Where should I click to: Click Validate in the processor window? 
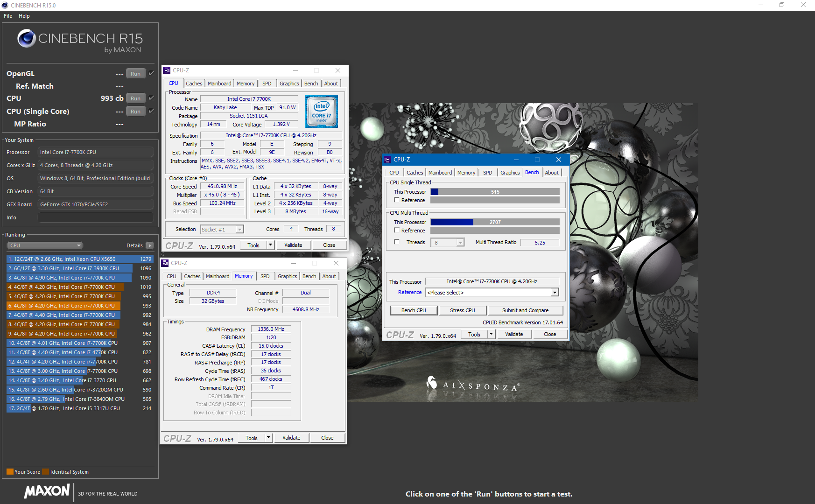point(293,245)
